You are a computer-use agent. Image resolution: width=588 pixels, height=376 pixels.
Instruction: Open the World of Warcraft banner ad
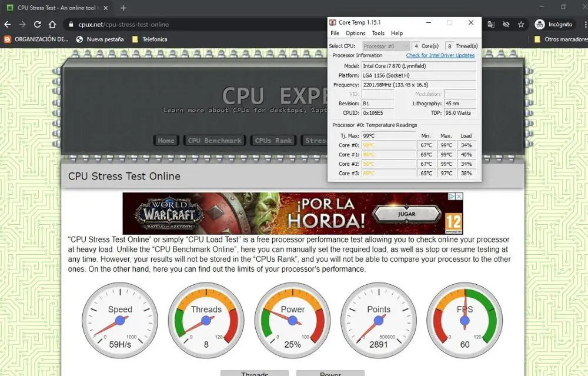click(x=292, y=214)
